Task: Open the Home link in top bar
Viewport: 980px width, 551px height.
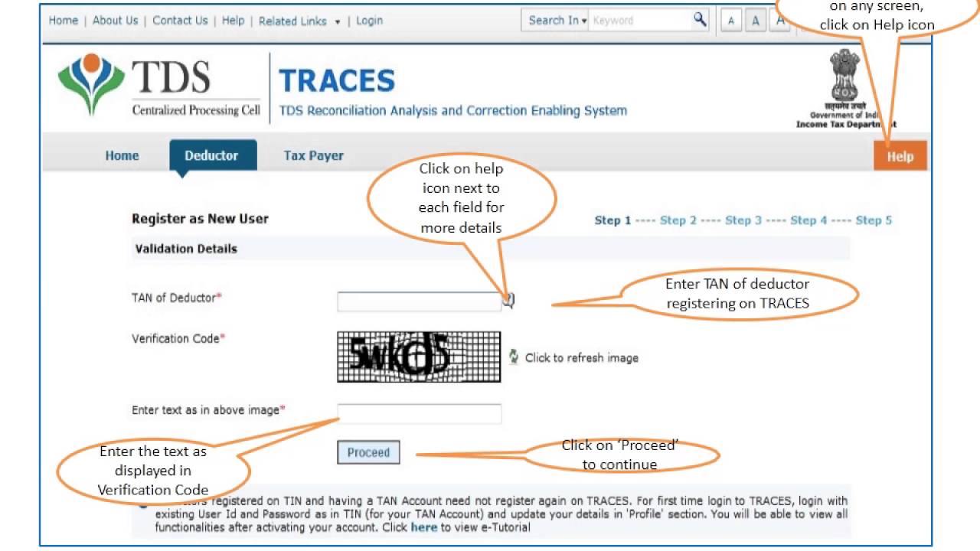Action: pos(64,21)
